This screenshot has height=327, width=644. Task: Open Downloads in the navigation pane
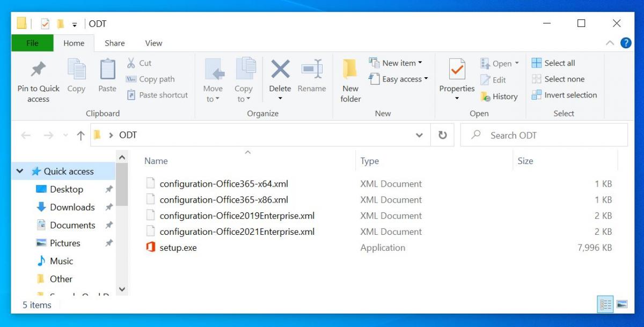point(72,207)
